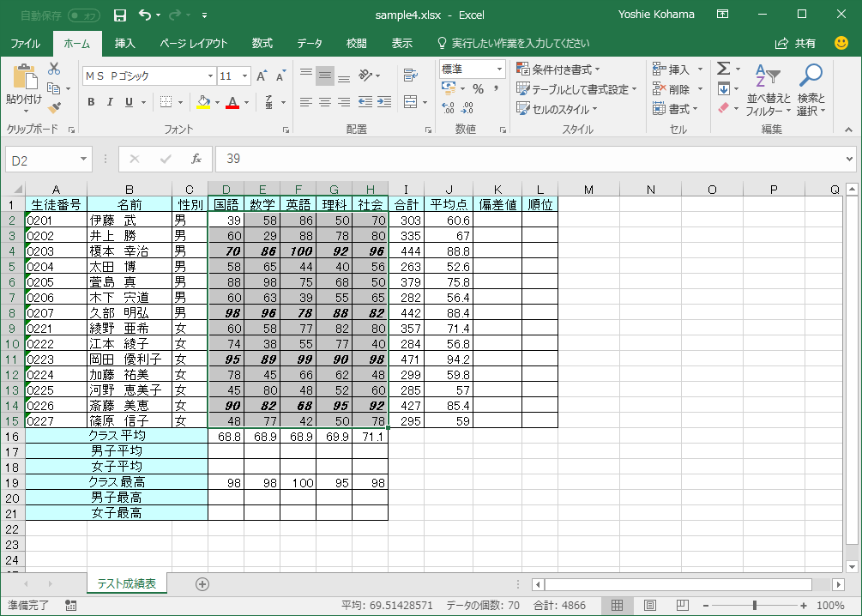Expand the Name Box dropdown next to D2
The image size is (862, 616).
[x=83, y=160]
